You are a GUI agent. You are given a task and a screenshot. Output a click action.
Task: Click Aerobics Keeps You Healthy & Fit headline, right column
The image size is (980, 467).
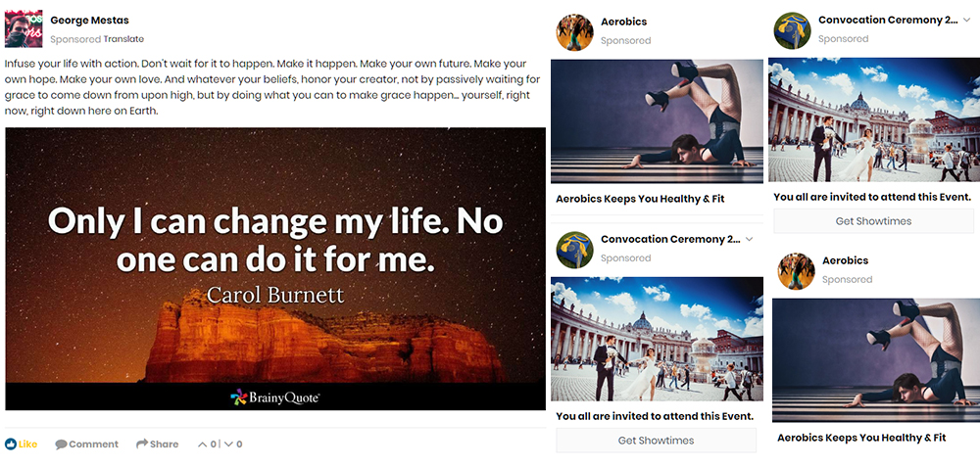pos(861,438)
